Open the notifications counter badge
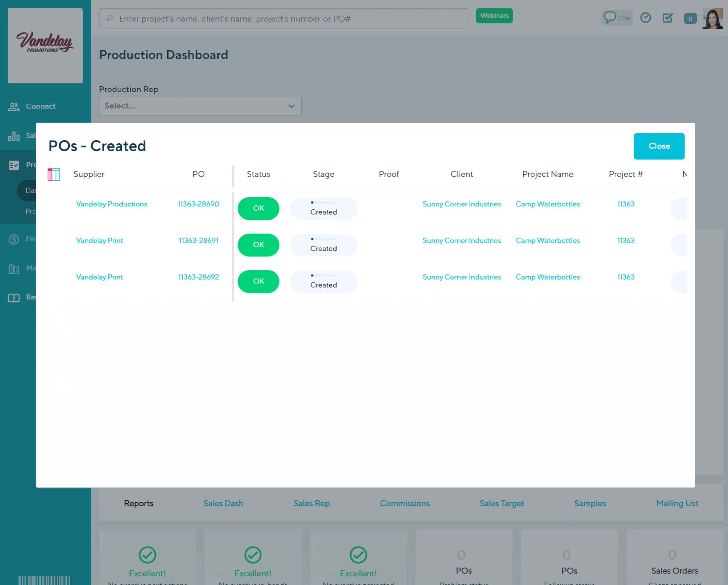This screenshot has height=585, width=728. click(x=690, y=19)
